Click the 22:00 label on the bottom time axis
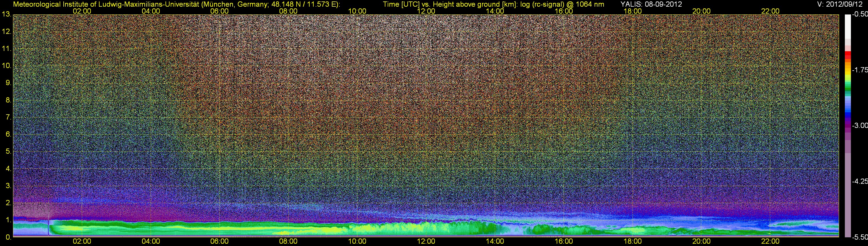 [x=770, y=241]
